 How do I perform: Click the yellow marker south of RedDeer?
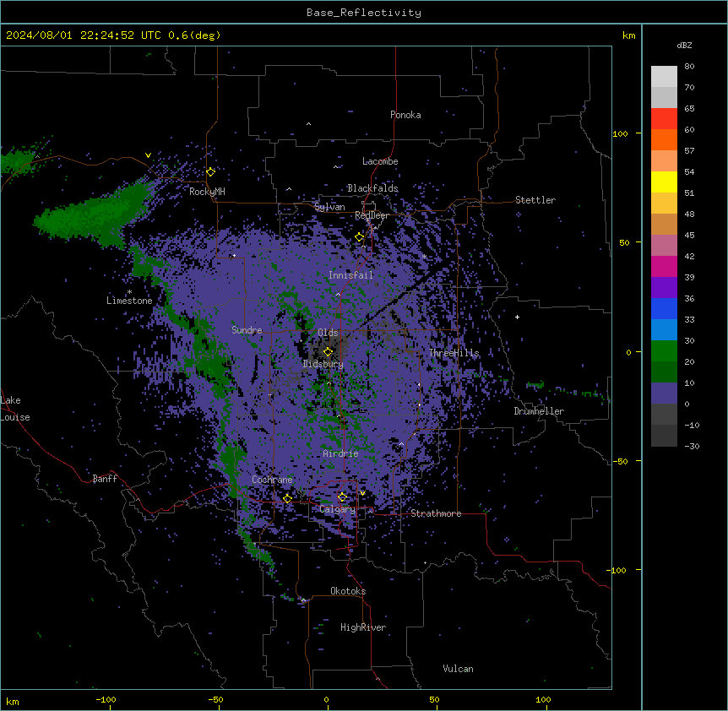359,237
